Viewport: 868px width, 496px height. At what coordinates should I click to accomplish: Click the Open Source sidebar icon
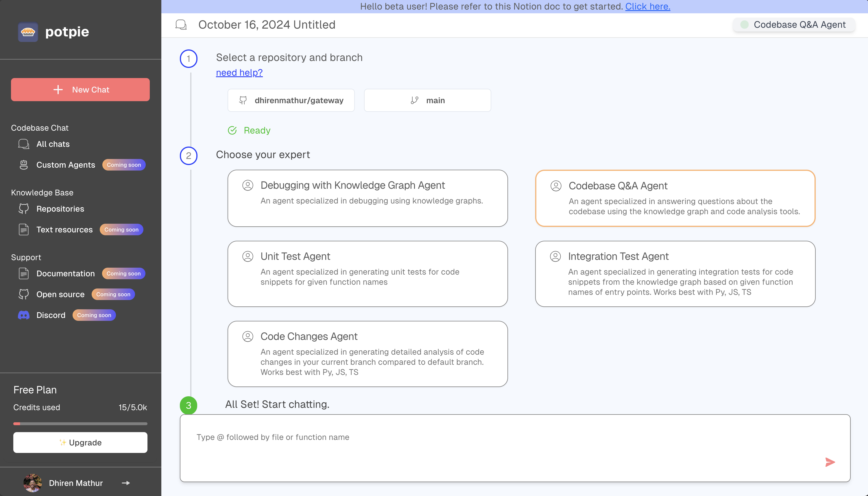(x=24, y=294)
